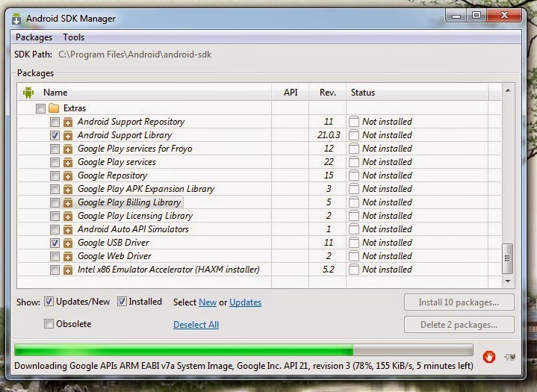This screenshot has height=392, width=537.
Task: Click status icon for Android Support Repository row
Action: pyautogui.click(x=354, y=122)
